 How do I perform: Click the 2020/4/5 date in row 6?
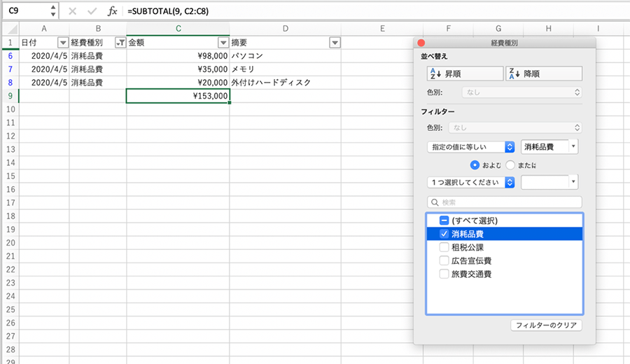(44, 56)
